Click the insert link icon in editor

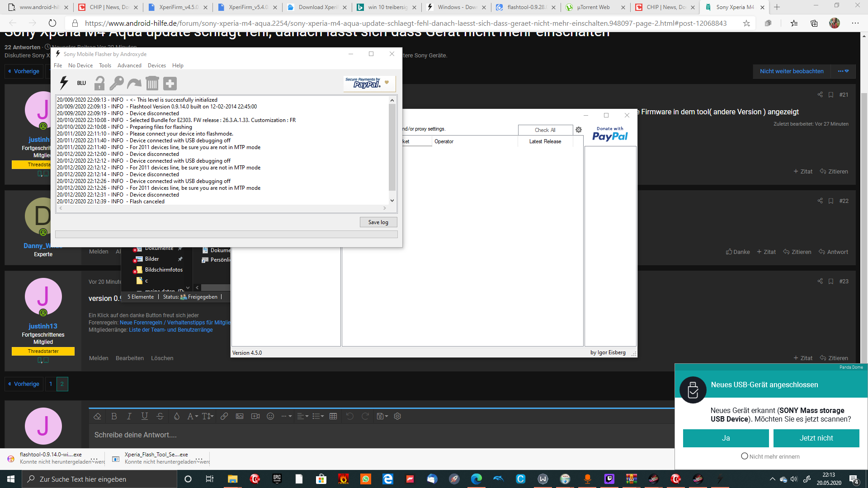tap(224, 417)
